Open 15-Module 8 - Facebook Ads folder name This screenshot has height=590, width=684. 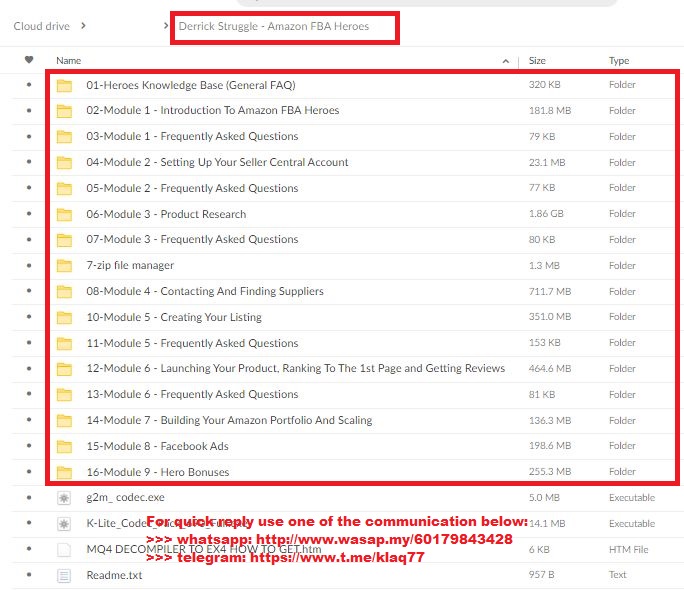coord(157,446)
